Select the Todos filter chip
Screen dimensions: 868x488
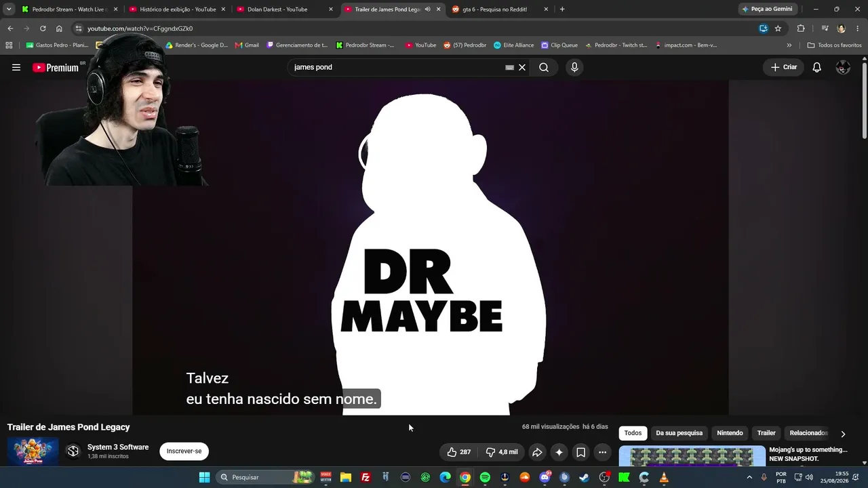pos(633,433)
